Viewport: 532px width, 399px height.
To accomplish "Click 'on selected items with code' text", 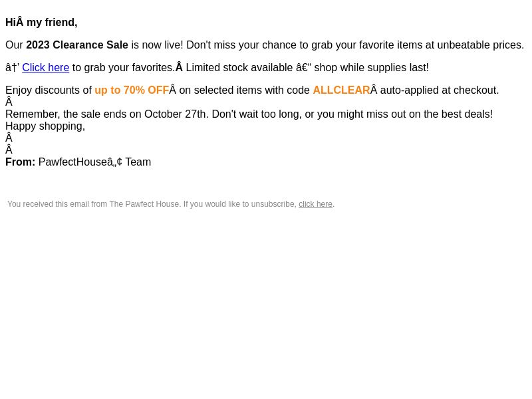I will click(x=244, y=90).
